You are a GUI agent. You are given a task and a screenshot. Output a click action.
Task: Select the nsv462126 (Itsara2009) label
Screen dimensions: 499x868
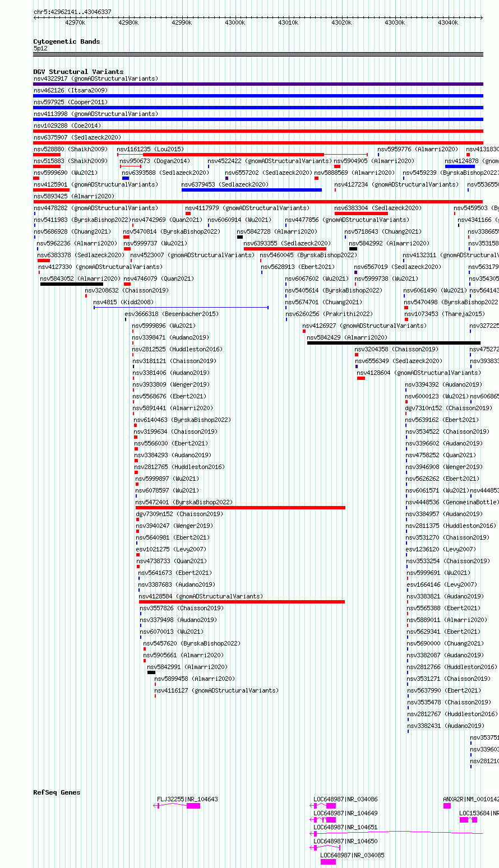tap(71, 90)
